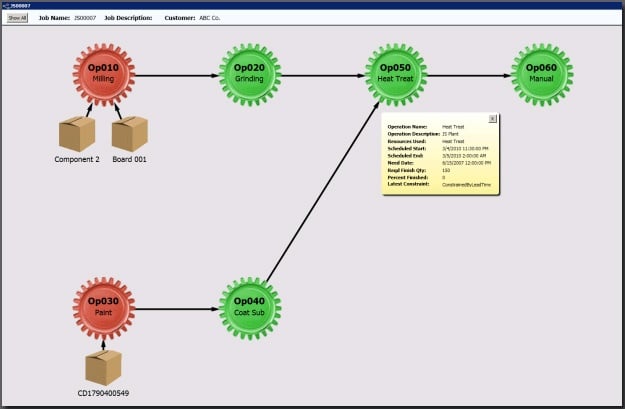This screenshot has width=625, height=409.
Task: Click the Percent Finished row in popup
Action: pyautogui.click(x=420, y=177)
